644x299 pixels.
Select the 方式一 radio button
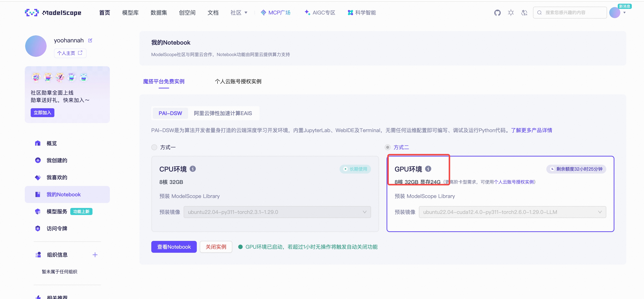154,147
